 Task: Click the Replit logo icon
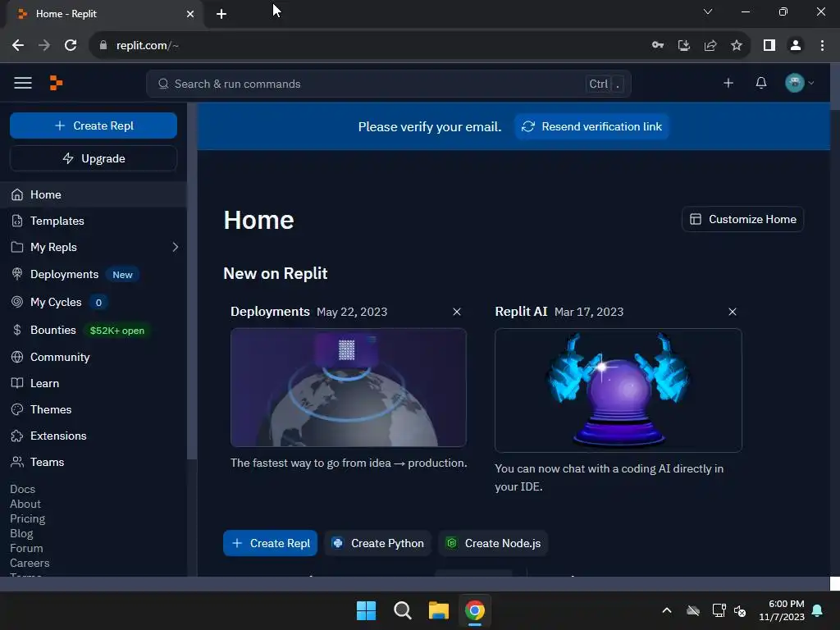pos(56,83)
